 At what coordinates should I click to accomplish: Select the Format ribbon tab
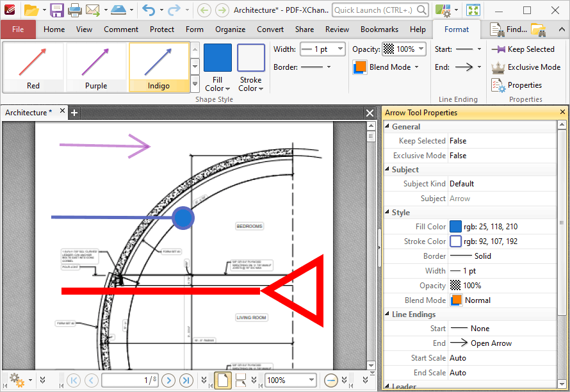457,29
